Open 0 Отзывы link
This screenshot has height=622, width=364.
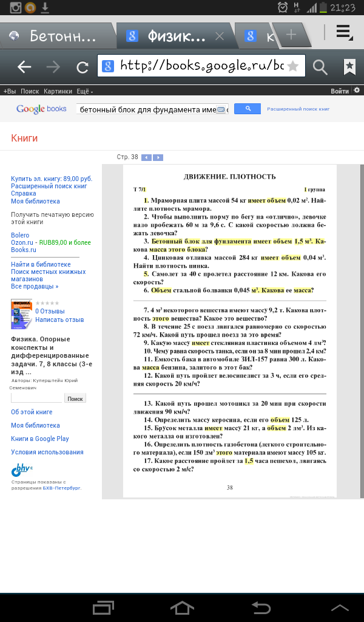(50, 312)
